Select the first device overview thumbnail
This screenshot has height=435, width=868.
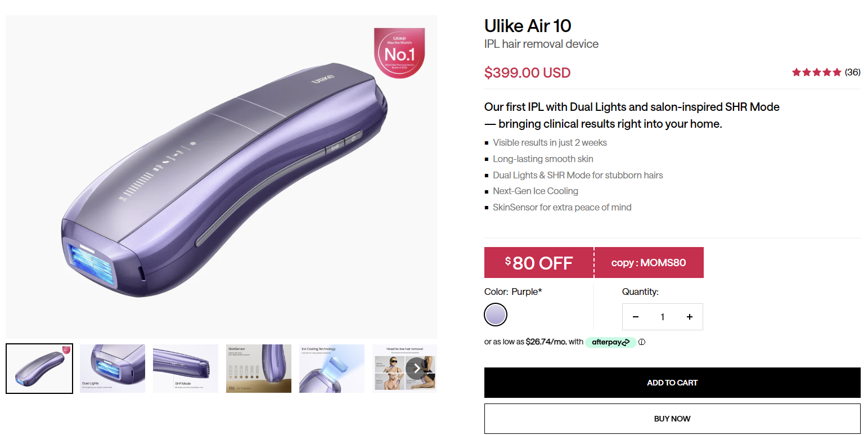tap(39, 369)
